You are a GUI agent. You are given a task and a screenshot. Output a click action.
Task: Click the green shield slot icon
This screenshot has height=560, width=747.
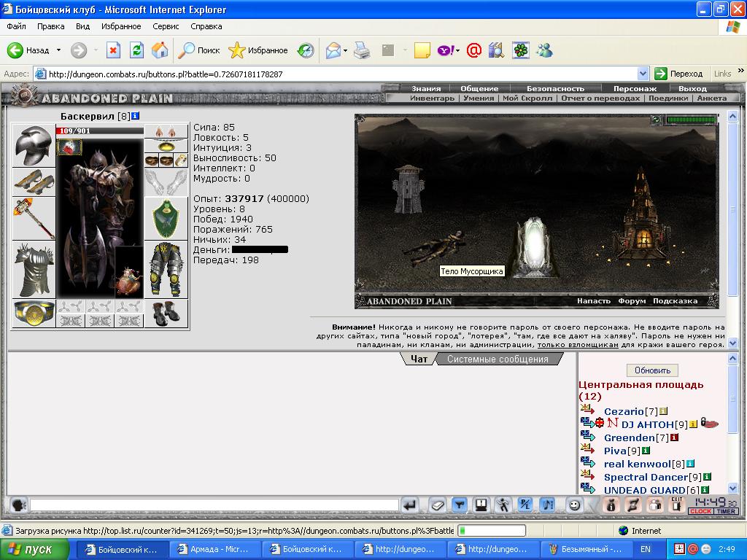pos(166,219)
